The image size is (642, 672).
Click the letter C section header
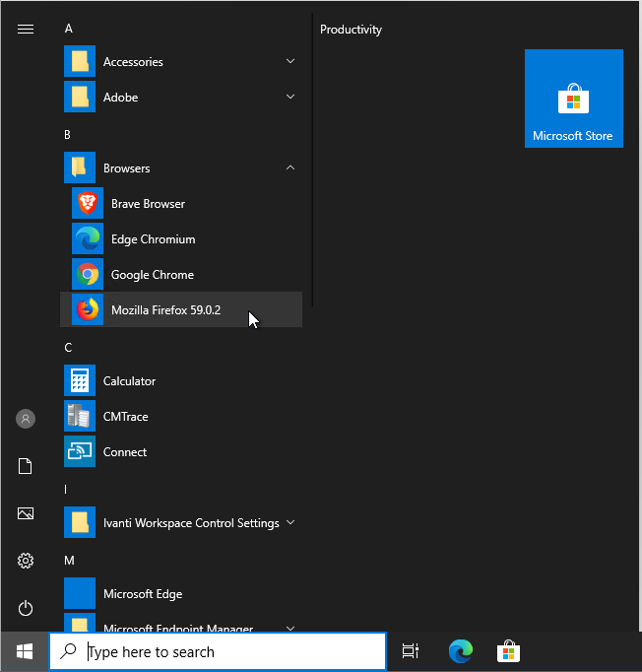[x=68, y=347]
